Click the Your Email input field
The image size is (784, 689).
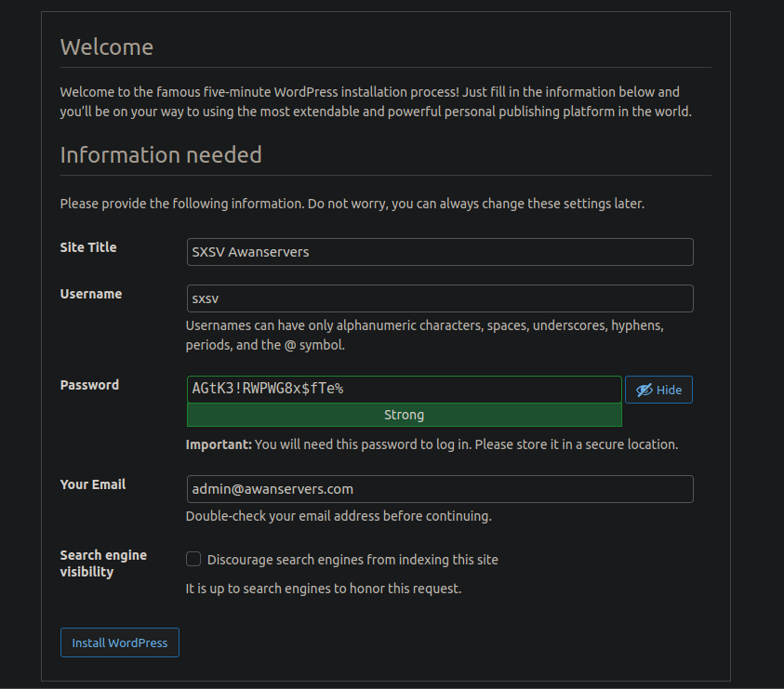pos(440,489)
